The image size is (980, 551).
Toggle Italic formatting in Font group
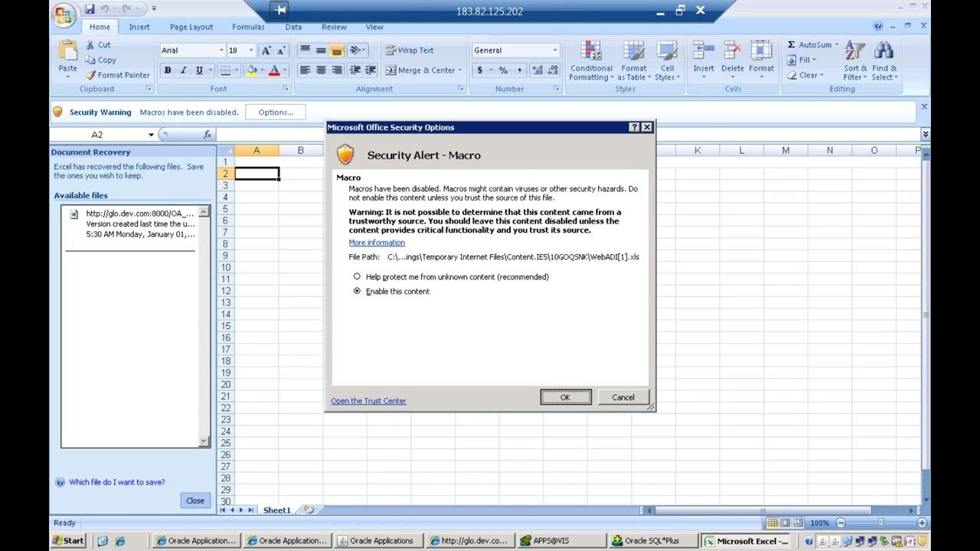click(183, 70)
